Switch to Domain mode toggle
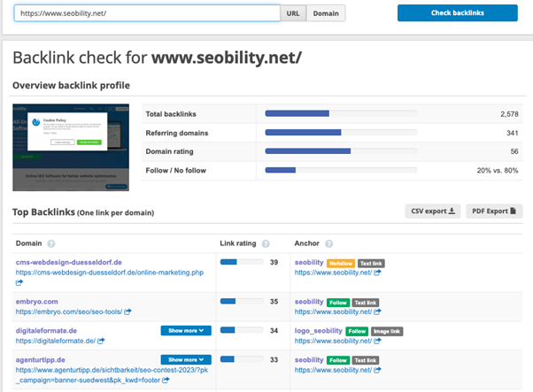This screenshot has width=533, height=392. point(325,13)
